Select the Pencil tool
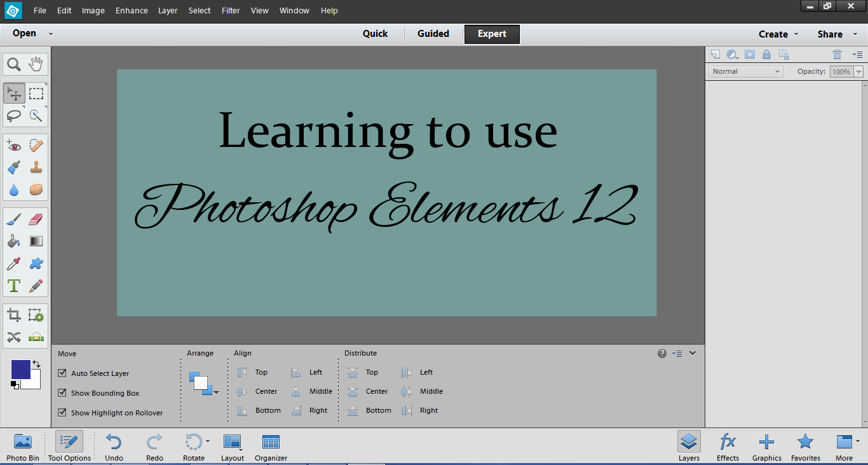Screen dimensions: 868x465 (36, 286)
